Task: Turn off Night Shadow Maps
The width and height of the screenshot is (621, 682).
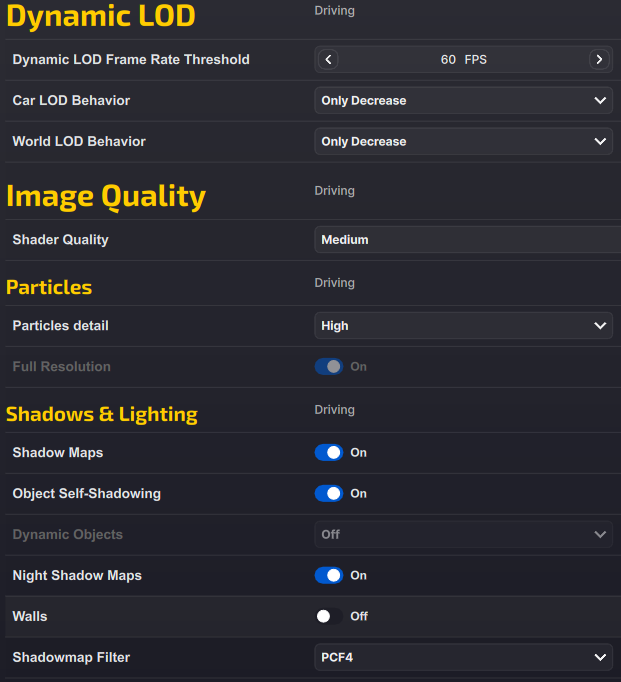Action: (x=329, y=576)
